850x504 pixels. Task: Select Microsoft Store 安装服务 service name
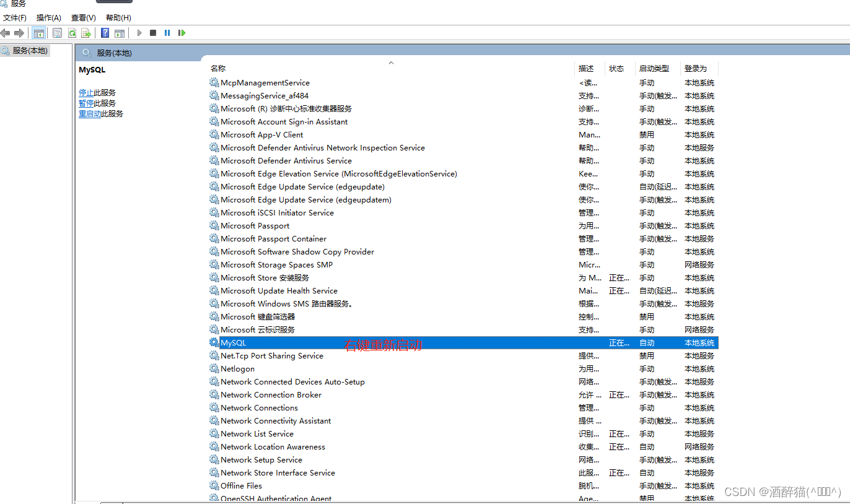click(265, 277)
